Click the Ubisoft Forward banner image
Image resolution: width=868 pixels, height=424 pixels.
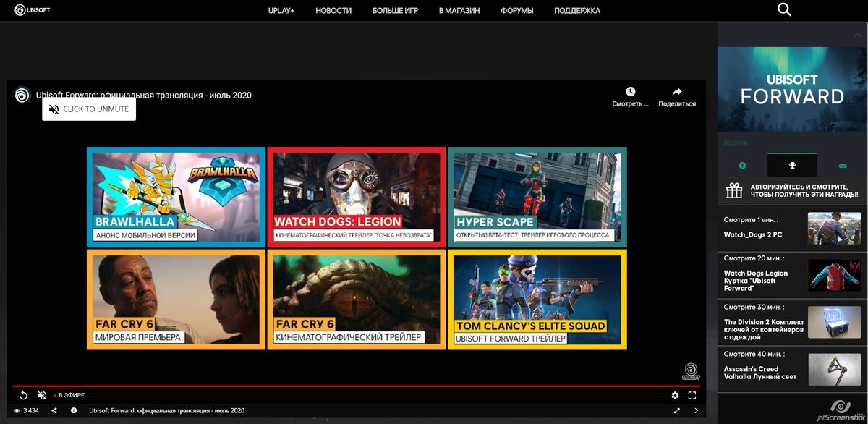tap(792, 88)
